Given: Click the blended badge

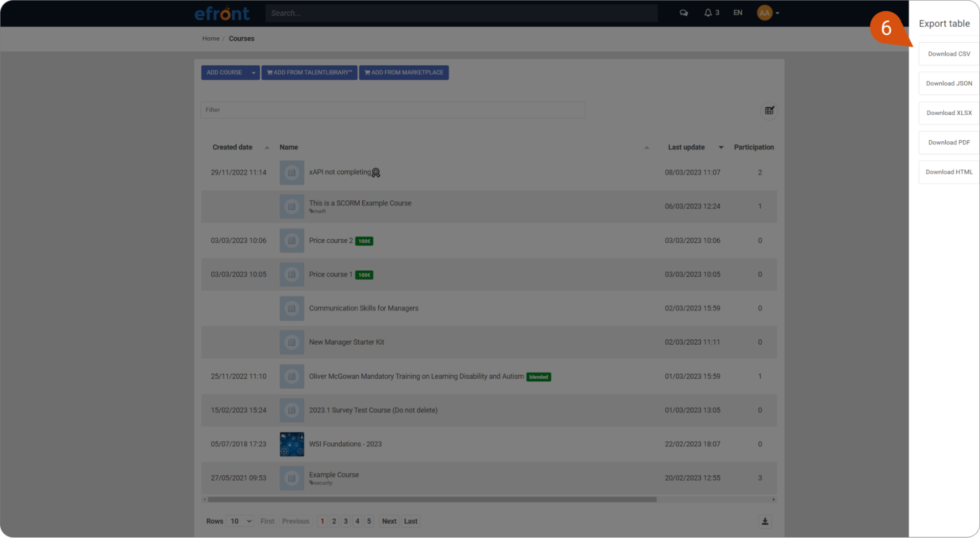Looking at the screenshot, I should [538, 377].
